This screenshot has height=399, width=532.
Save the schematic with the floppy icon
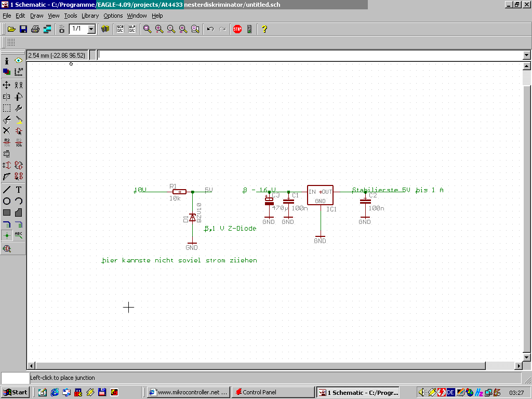[x=23, y=29]
